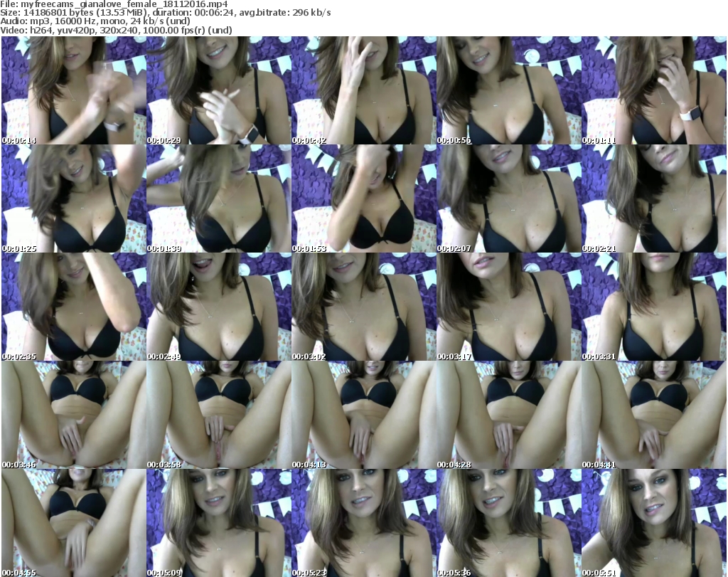Open the frame stamped 00:01:25
The width and height of the screenshot is (728, 577).
[74, 198]
